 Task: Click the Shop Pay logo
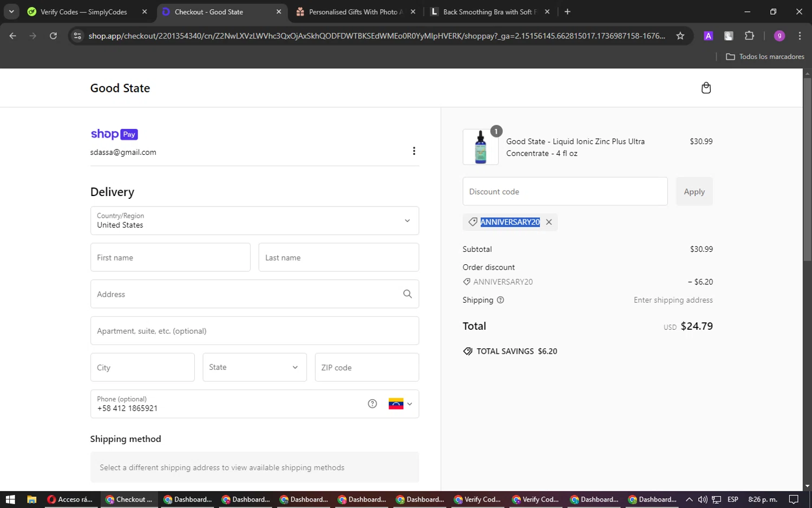[x=114, y=134]
